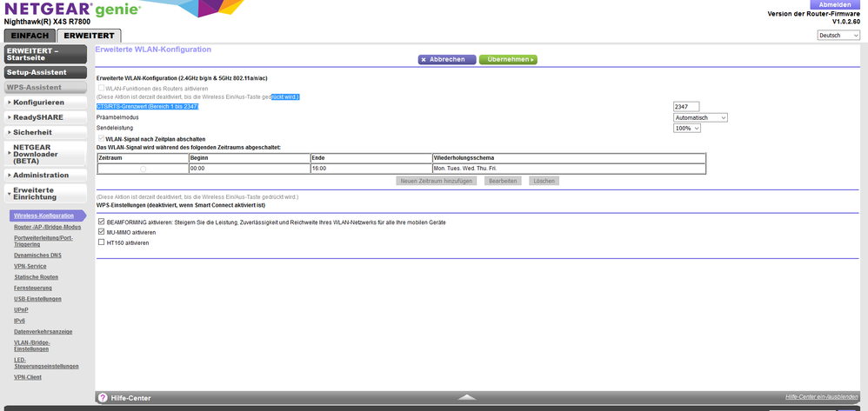
Task: Disable the BEAMFORMING aktivieren checkbox
Action: click(102, 222)
